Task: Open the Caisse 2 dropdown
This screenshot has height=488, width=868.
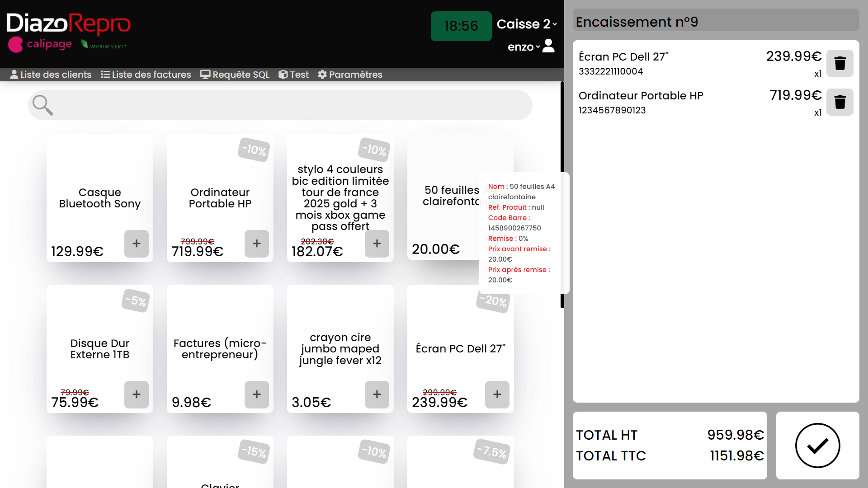Action: click(526, 24)
